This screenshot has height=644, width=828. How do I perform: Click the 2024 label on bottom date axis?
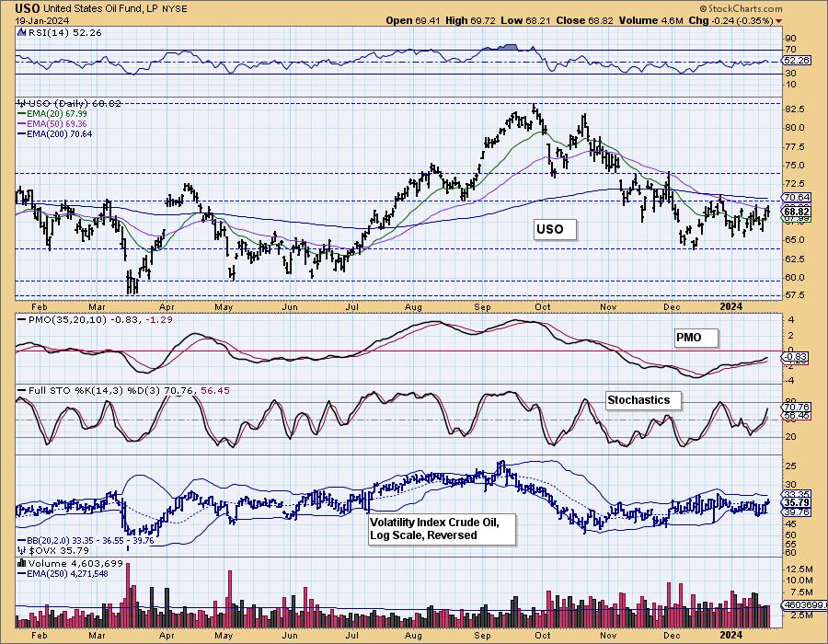(x=731, y=635)
